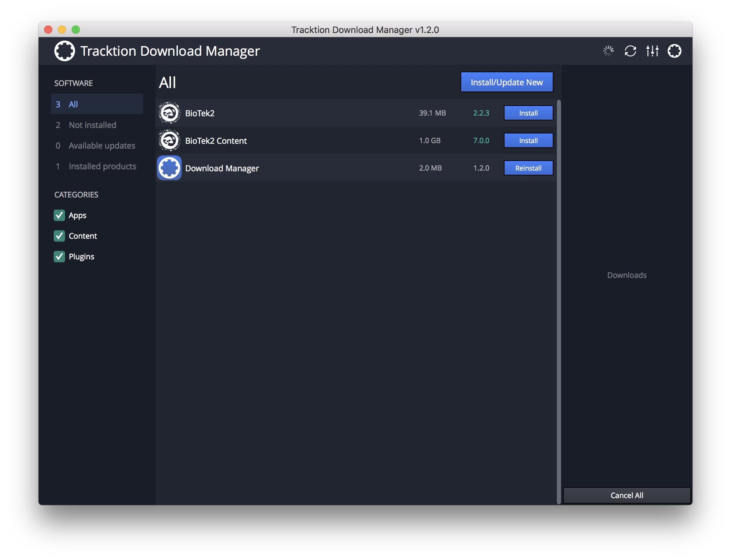Image resolution: width=731 pixels, height=560 pixels.
Task: Click the Tracktion account icon top right
Action: coord(674,51)
